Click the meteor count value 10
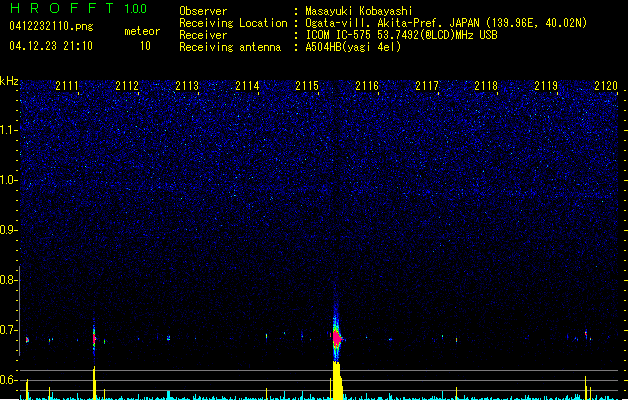This screenshot has width=629, height=400. (145, 46)
